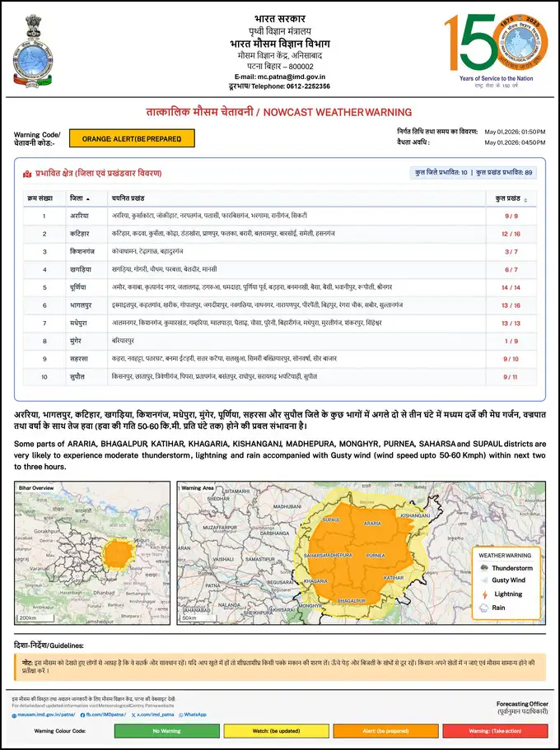Click the Lightning bolt legend icon
The image size is (560, 750).
click(x=484, y=594)
